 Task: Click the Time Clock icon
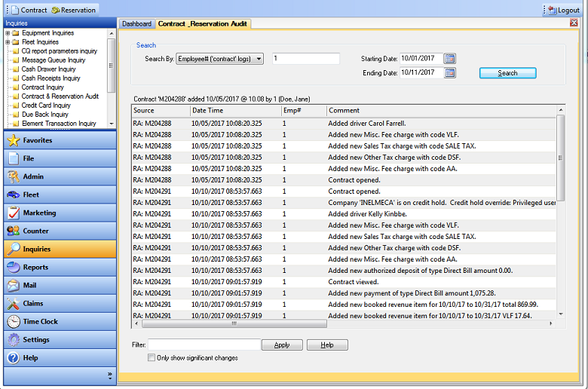coord(14,321)
